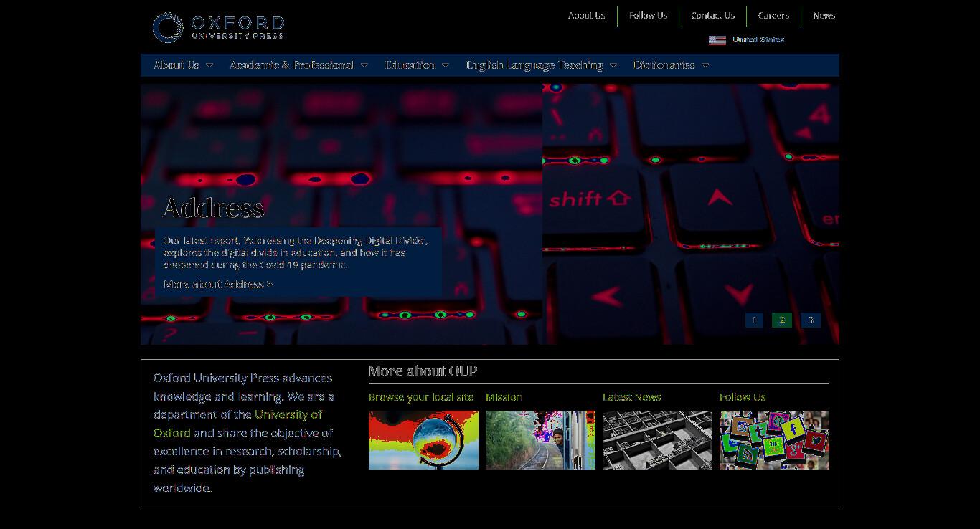Image resolution: width=980 pixels, height=529 pixels.
Task: Click Browse your local site heading
Action: (x=421, y=397)
